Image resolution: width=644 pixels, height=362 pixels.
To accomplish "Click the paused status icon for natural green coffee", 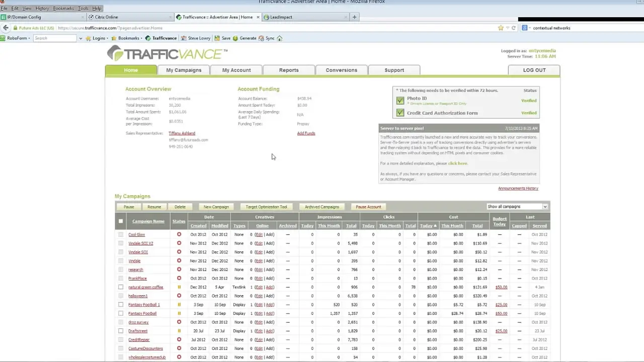I will pyautogui.click(x=179, y=287).
